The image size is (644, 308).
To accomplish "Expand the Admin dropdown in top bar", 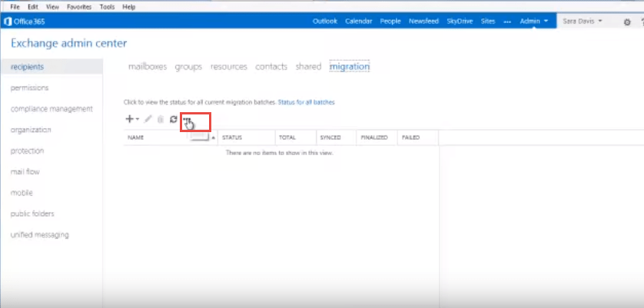I will 534,21.
